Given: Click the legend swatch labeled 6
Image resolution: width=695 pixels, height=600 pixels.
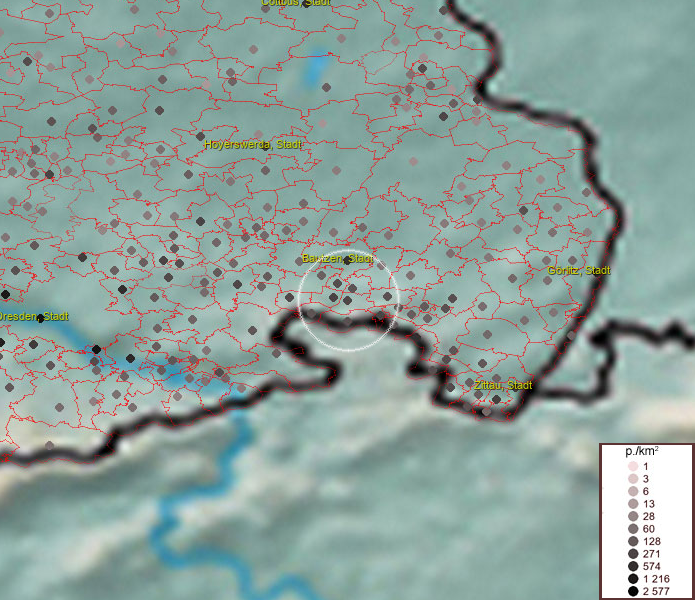Looking at the screenshot, I should pyautogui.click(x=632, y=492).
